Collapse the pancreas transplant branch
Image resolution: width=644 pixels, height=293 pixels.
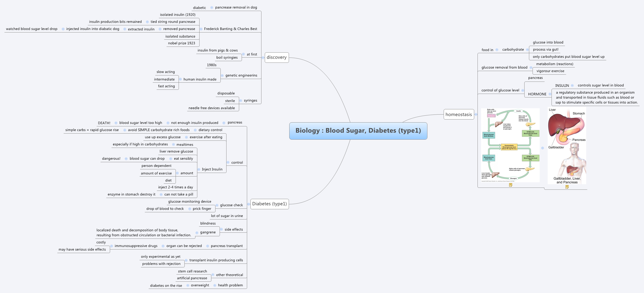(x=208, y=246)
